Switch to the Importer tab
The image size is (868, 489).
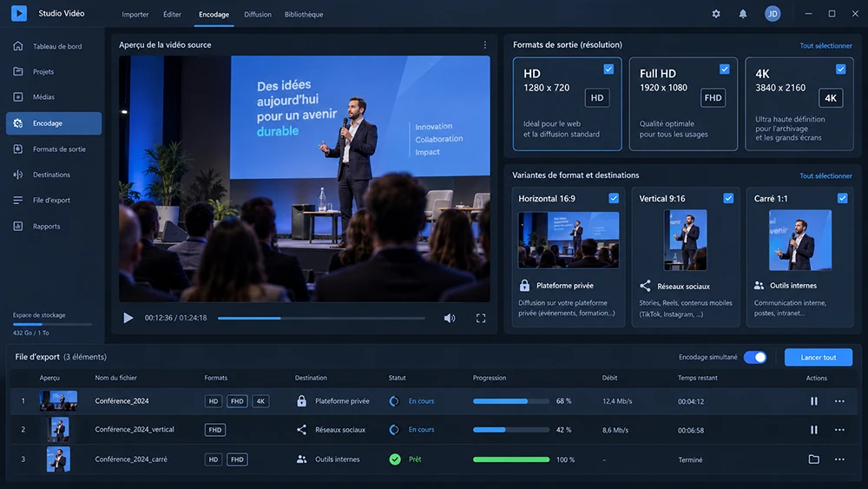[x=135, y=15]
